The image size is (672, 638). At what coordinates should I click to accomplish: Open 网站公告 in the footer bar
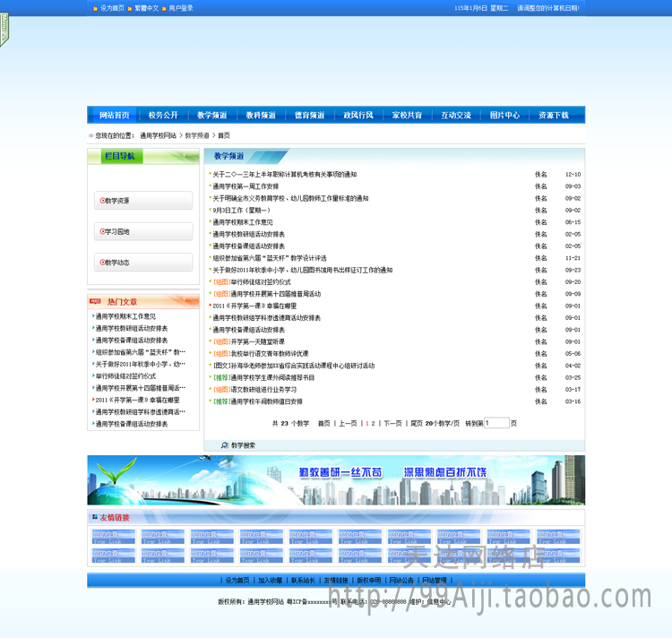point(401,580)
